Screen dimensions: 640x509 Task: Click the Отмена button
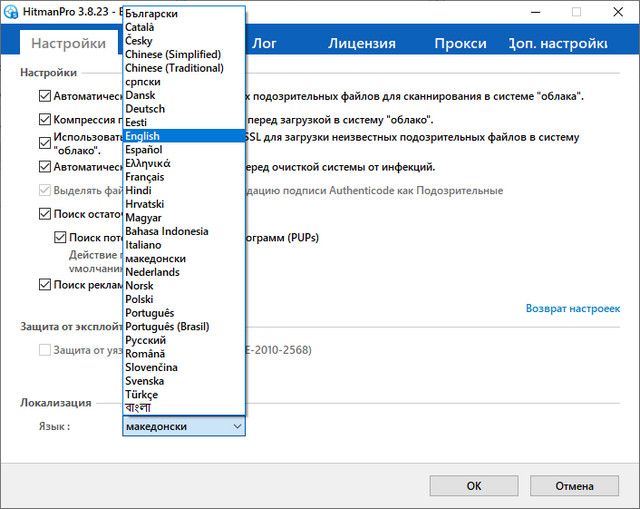(x=574, y=486)
